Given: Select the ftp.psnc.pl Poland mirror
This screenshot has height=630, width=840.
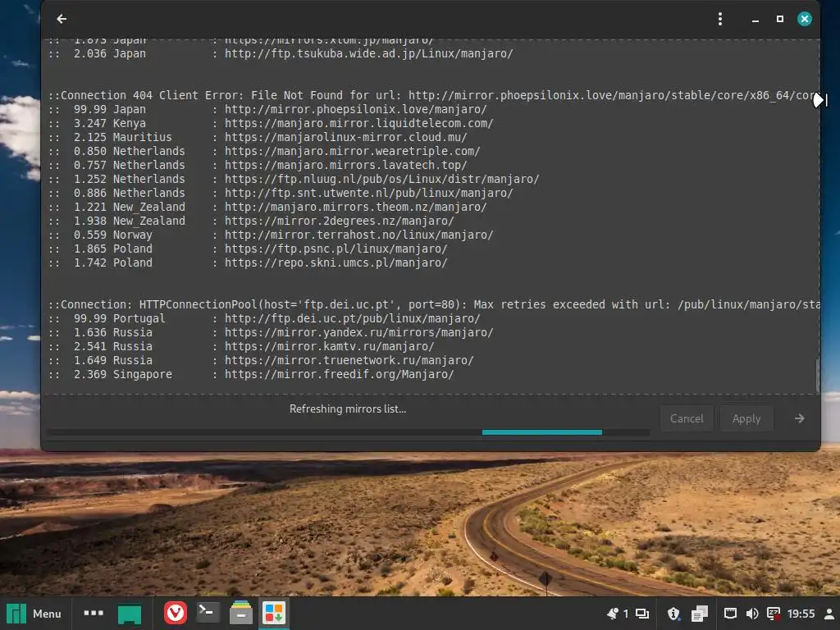Looking at the screenshot, I should point(248,249).
